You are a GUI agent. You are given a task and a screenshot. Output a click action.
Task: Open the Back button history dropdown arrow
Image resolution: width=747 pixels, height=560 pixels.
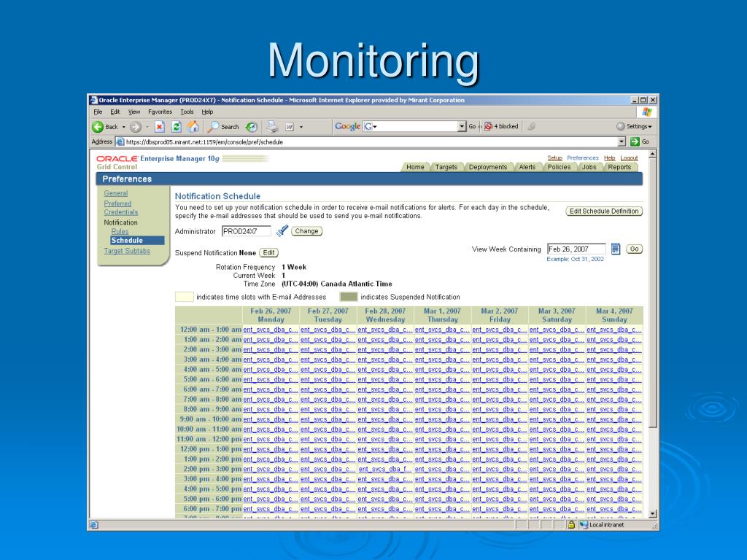124,127
